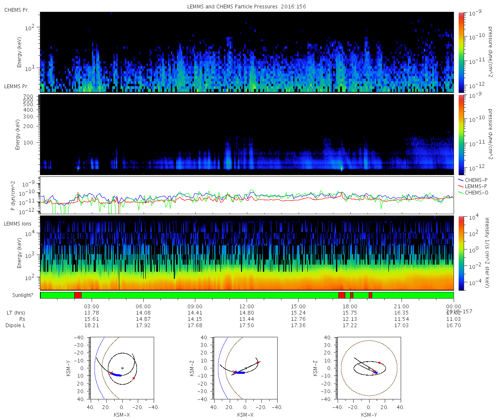Click the 21:00 time tick label
504x420 pixels.
[x=402, y=306]
